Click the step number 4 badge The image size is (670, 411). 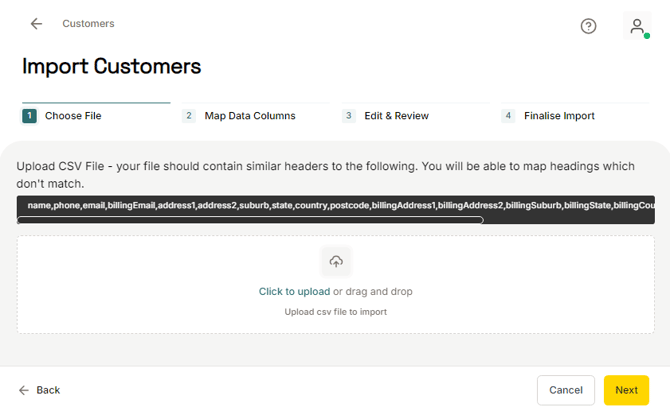coord(508,116)
